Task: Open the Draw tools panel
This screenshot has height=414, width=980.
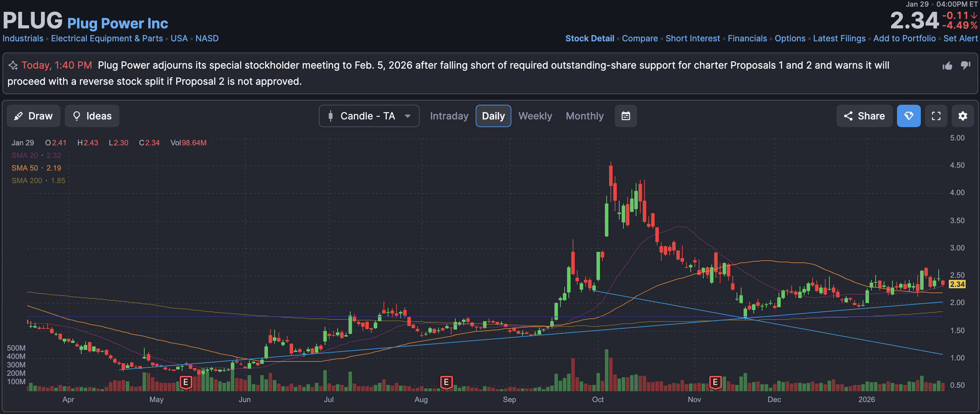Action: [34, 116]
